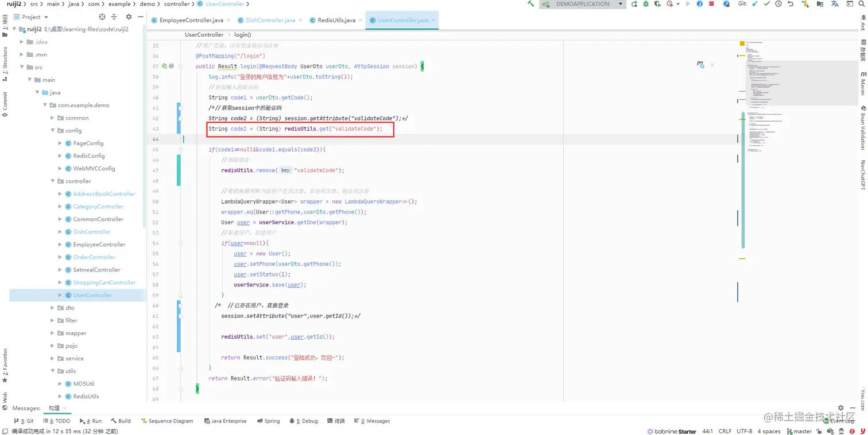Close the UserController.java tab
Screen dimensions: 868x435
click(x=434, y=20)
